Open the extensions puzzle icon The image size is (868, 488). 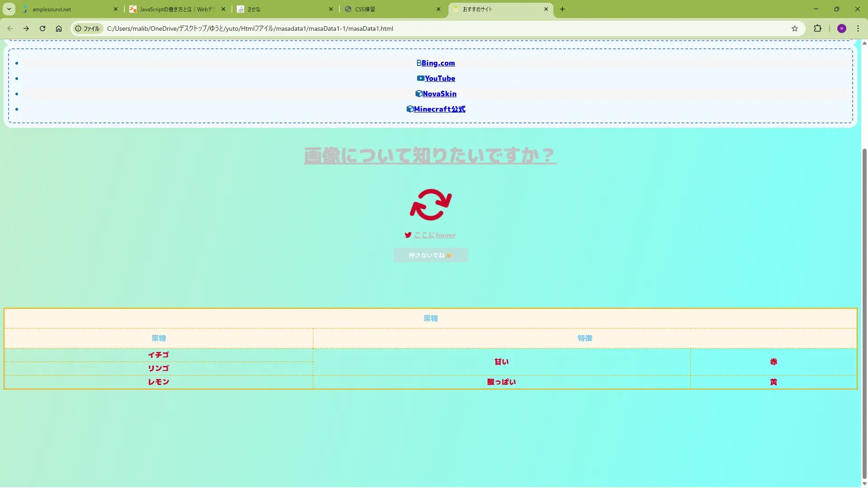point(817,28)
